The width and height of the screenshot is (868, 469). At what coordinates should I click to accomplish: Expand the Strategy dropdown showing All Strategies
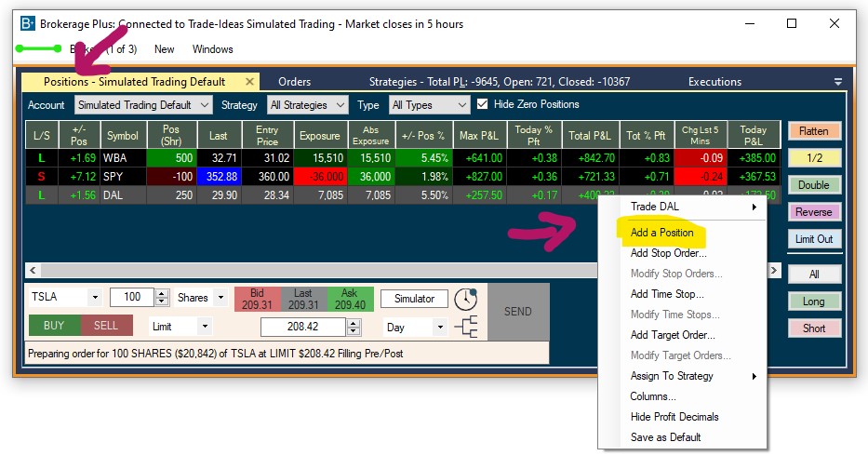[x=308, y=105]
